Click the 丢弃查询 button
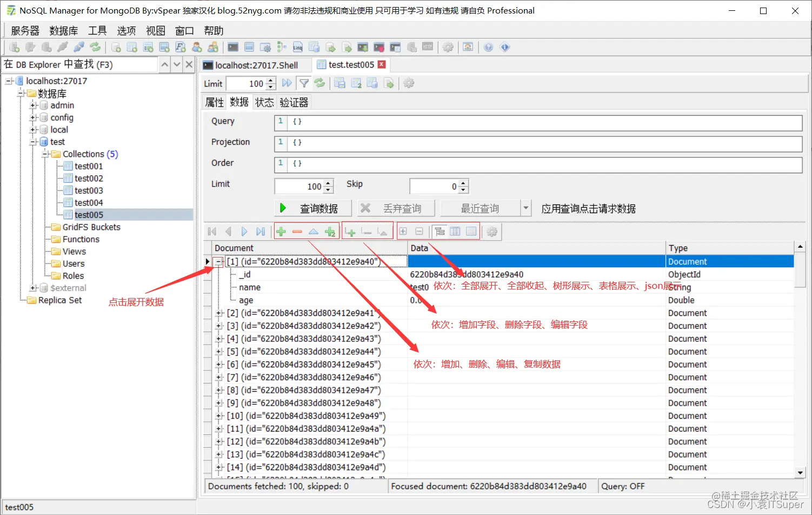This screenshot has width=812, height=515. point(396,208)
